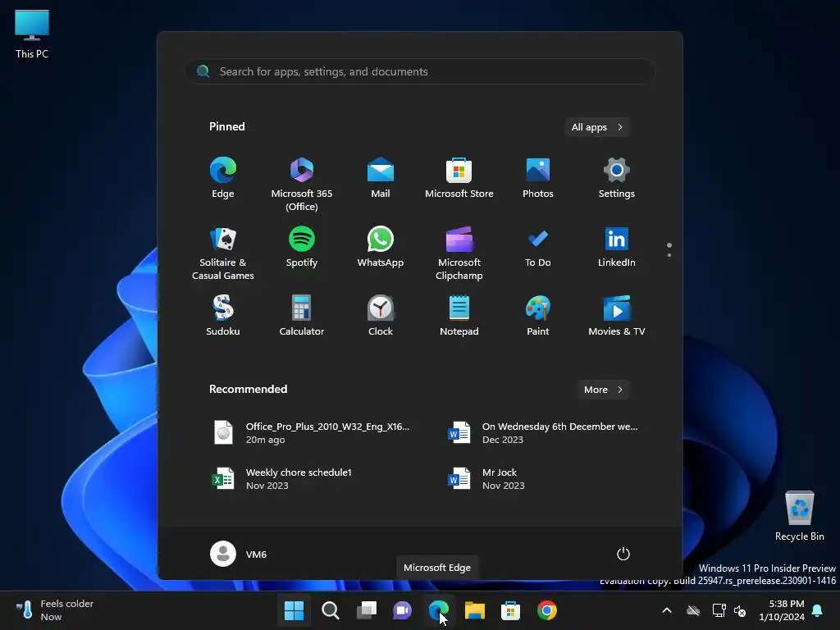Go to next page of pinned apps
This screenshot has height=630, width=840.
tap(669, 255)
